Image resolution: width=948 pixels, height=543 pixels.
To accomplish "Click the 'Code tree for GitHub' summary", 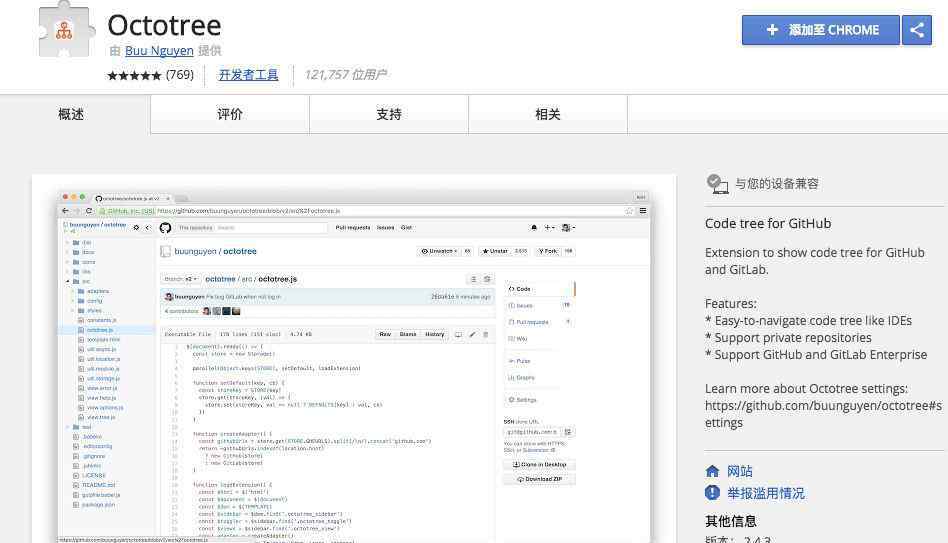I will click(x=768, y=224).
